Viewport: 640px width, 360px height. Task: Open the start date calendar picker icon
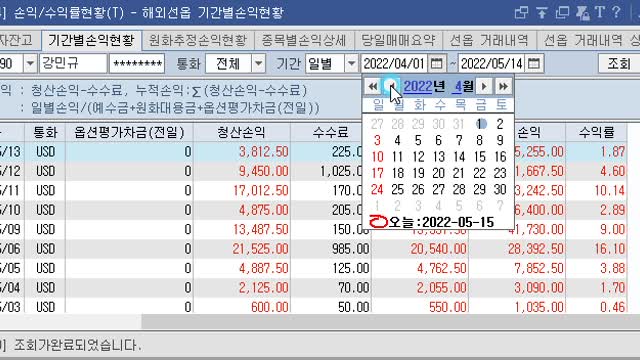[436, 64]
